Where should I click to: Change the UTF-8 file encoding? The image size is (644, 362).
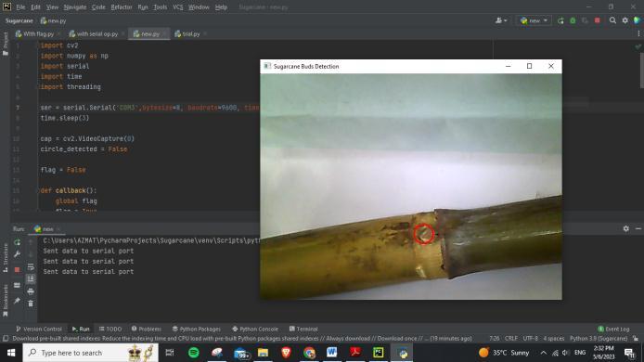pos(530,339)
